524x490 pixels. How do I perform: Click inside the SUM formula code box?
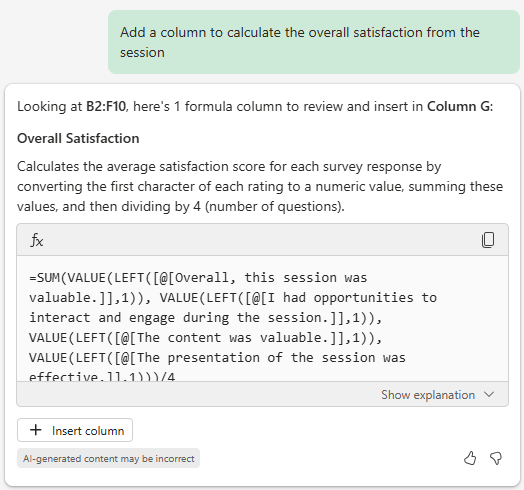[262, 319]
